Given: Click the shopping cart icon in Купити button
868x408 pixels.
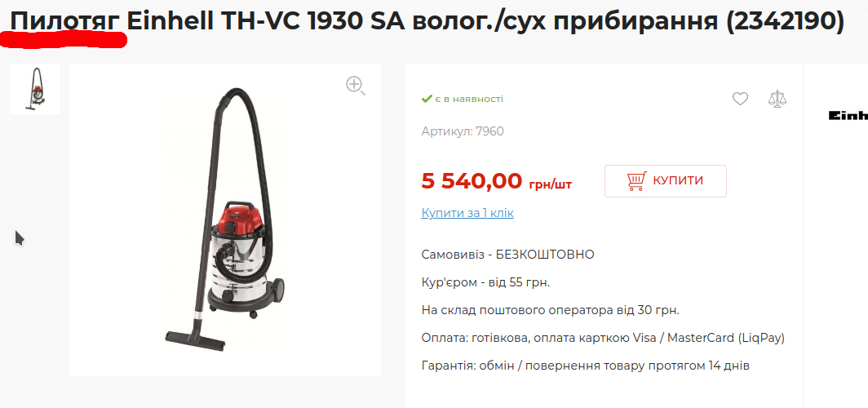Looking at the screenshot, I should (636, 181).
